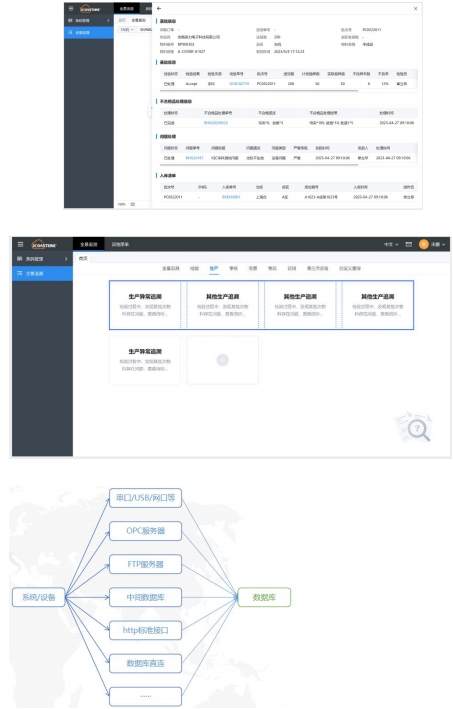Open the blue 入库单号 link in 入库清单
This screenshot has width=453, height=709.
coord(231,197)
